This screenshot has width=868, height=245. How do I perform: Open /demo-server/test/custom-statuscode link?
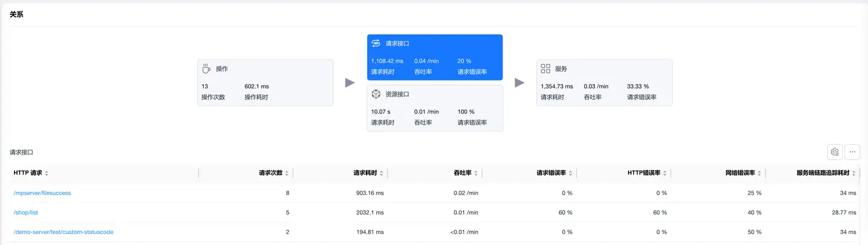click(63, 232)
